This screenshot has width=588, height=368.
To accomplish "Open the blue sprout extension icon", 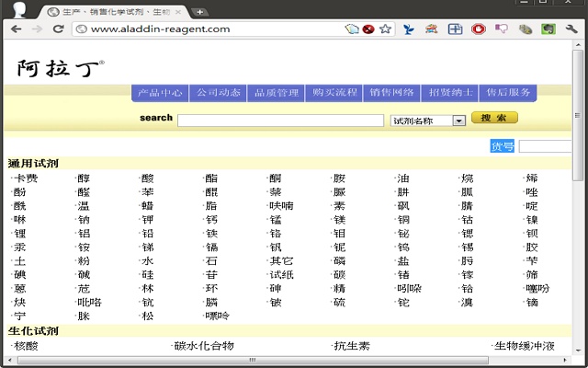I will tap(408, 29).
